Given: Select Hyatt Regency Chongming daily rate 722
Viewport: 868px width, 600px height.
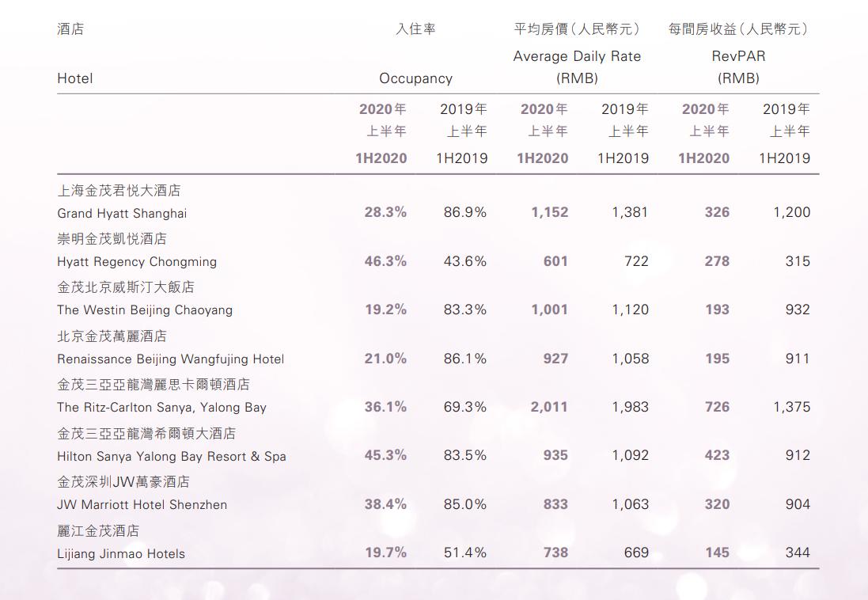Looking at the screenshot, I should [x=636, y=261].
